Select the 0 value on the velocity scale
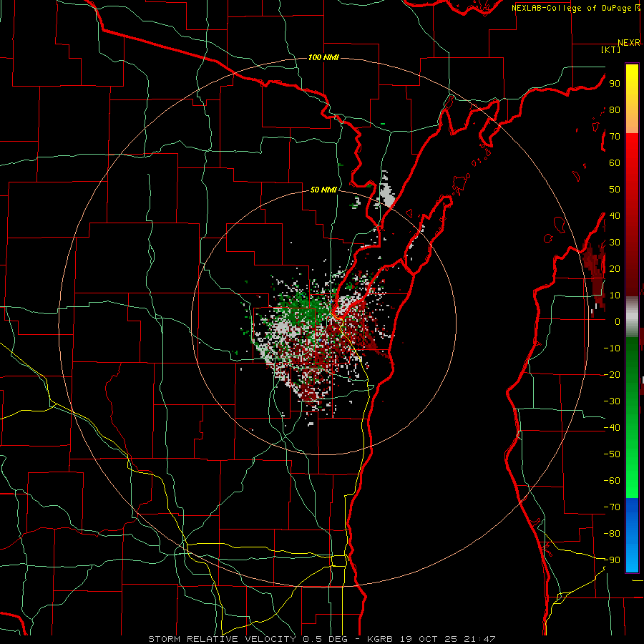The width and height of the screenshot is (644, 644). coord(618,321)
